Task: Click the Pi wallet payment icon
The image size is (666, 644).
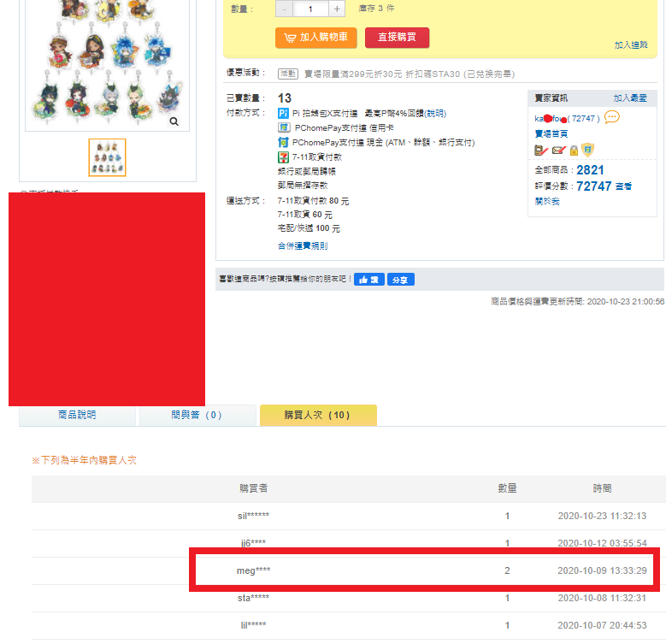Action: point(283,113)
